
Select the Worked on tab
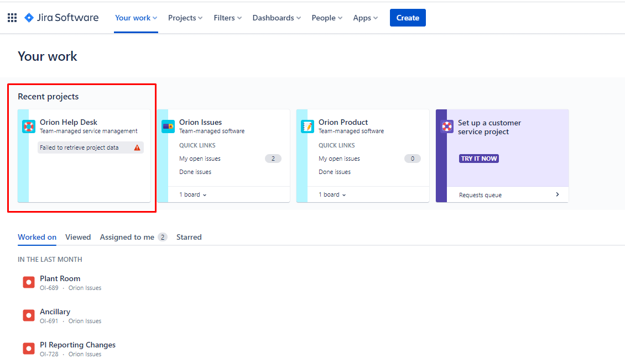37,237
